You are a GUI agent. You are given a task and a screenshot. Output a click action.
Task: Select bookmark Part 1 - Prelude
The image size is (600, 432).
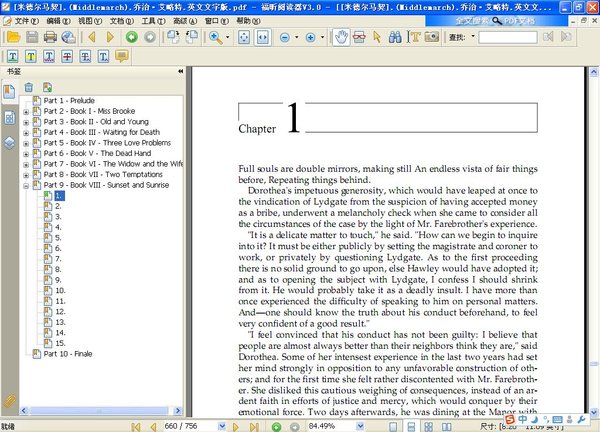(69, 101)
